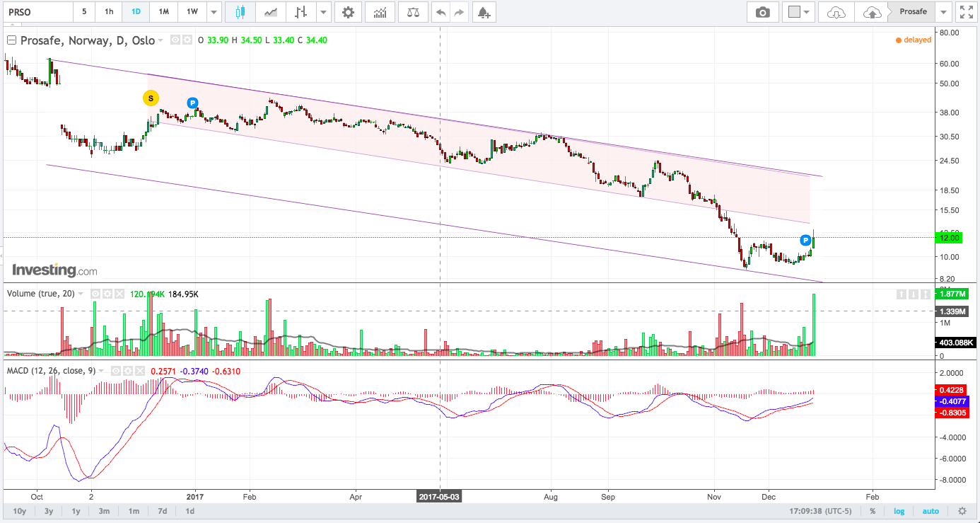This screenshot has width=980, height=523.
Task: Select the candlestick chart type icon
Action: (x=240, y=12)
